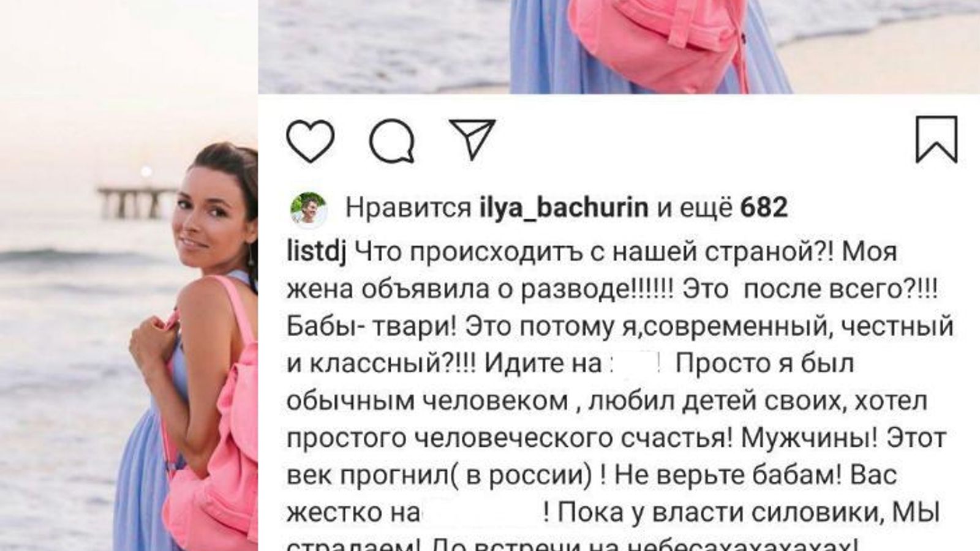Open comments via the speech bubble icon
The height and width of the screenshot is (551, 980).
[x=392, y=141]
